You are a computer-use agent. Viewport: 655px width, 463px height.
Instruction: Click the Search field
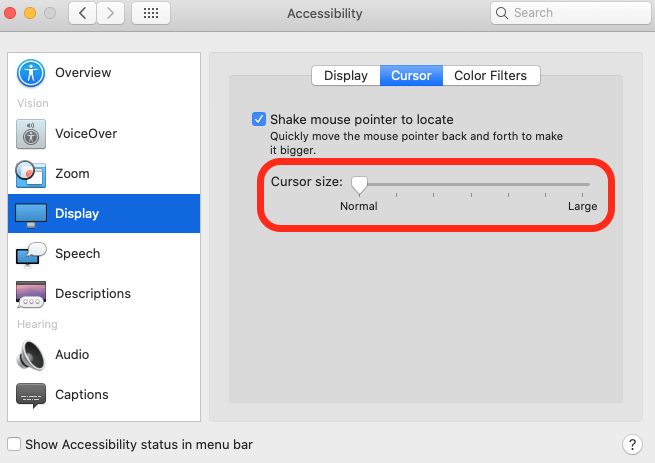click(570, 13)
